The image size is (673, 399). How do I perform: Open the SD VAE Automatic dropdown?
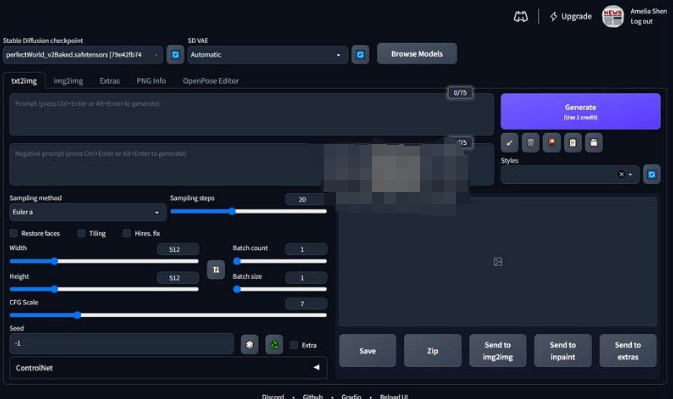pos(267,55)
